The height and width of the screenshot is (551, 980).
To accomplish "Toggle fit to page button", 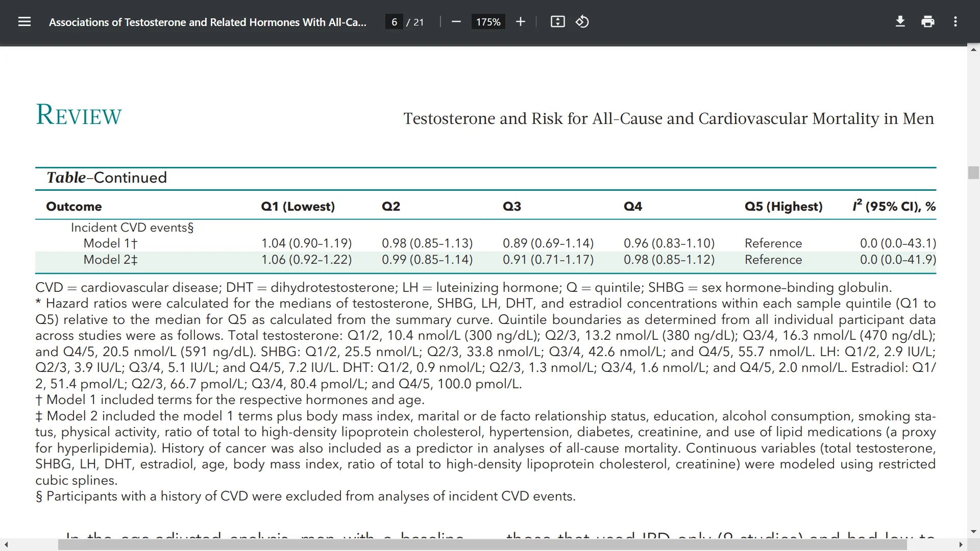I will pos(558,22).
